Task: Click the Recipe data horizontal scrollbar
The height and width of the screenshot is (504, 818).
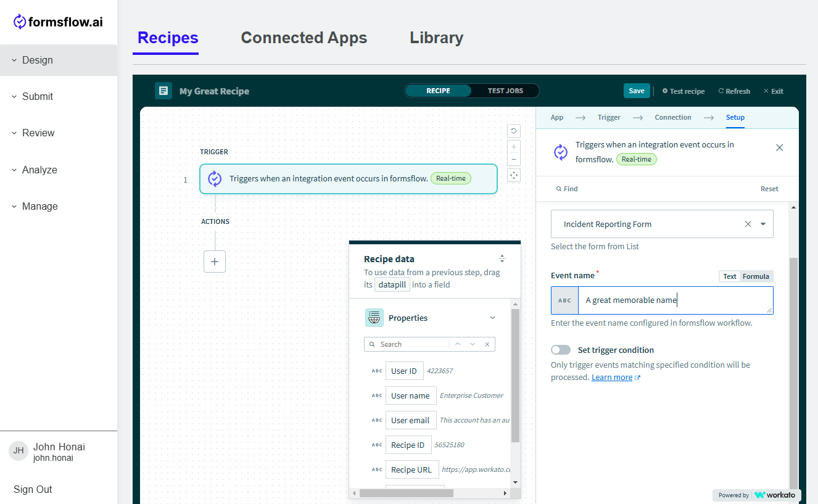Action: 407,493
